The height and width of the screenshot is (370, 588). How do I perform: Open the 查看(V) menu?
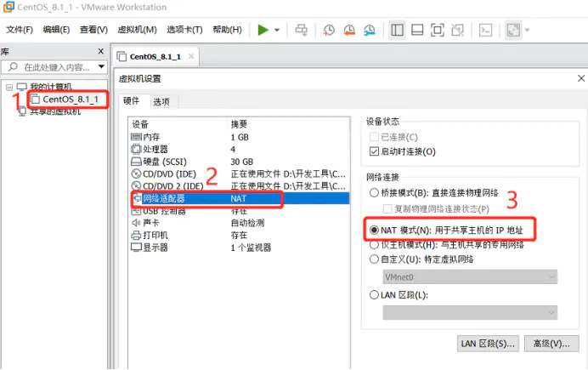tap(93, 30)
